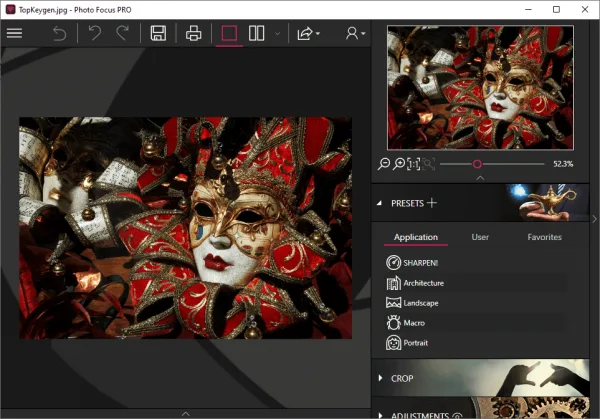The width and height of the screenshot is (600, 419).
Task: Choose the Macro preset label
Action: (414, 323)
